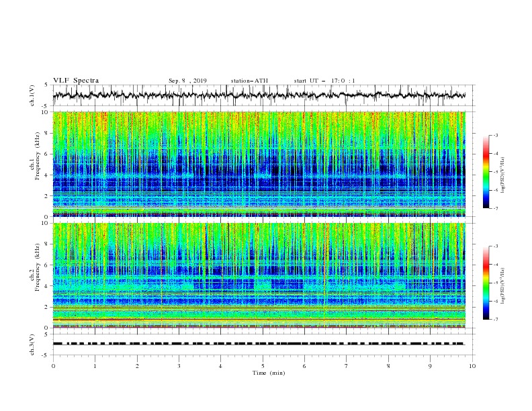Click the time axis tick label "1"

(95, 366)
